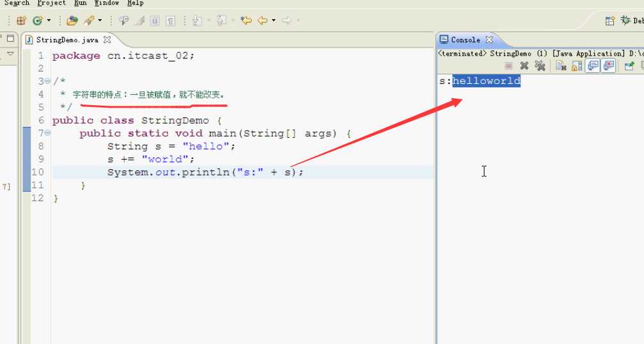Click the main method declaration line

[215, 133]
